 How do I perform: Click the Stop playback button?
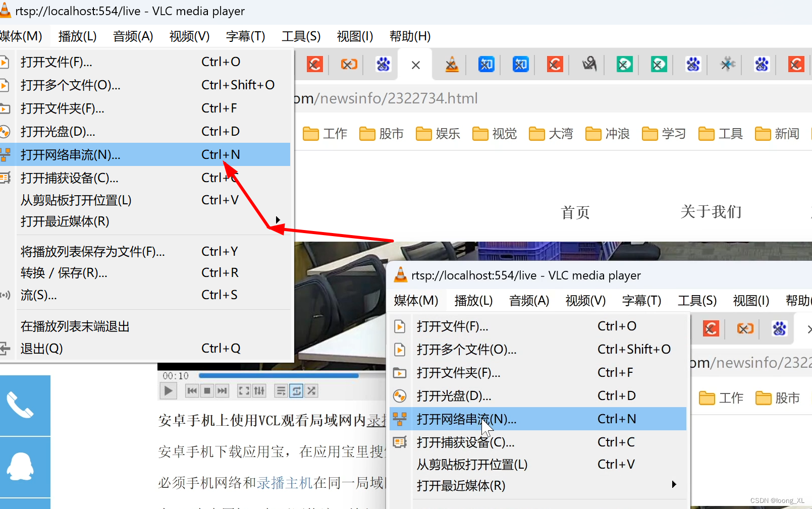tap(207, 391)
